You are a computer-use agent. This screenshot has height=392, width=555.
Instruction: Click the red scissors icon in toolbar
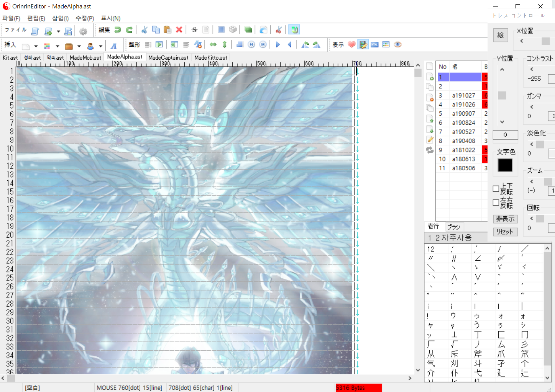(279, 30)
